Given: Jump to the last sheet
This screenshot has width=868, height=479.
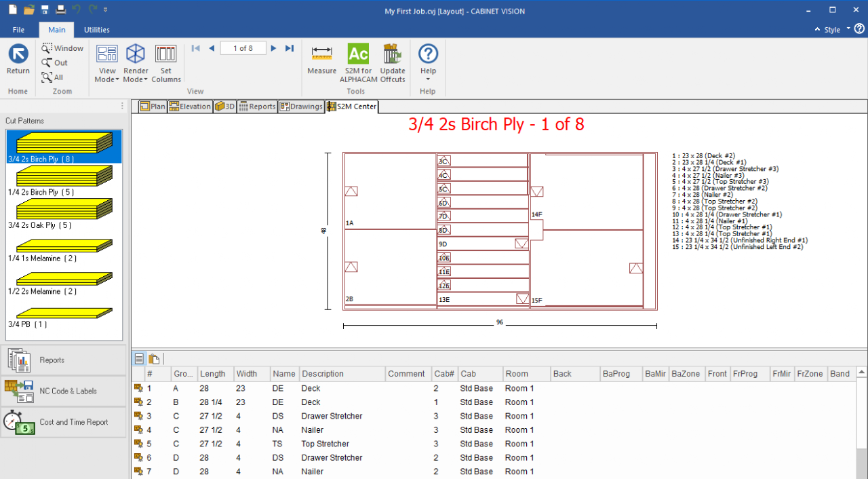Looking at the screenshot, I should [290, 48].
